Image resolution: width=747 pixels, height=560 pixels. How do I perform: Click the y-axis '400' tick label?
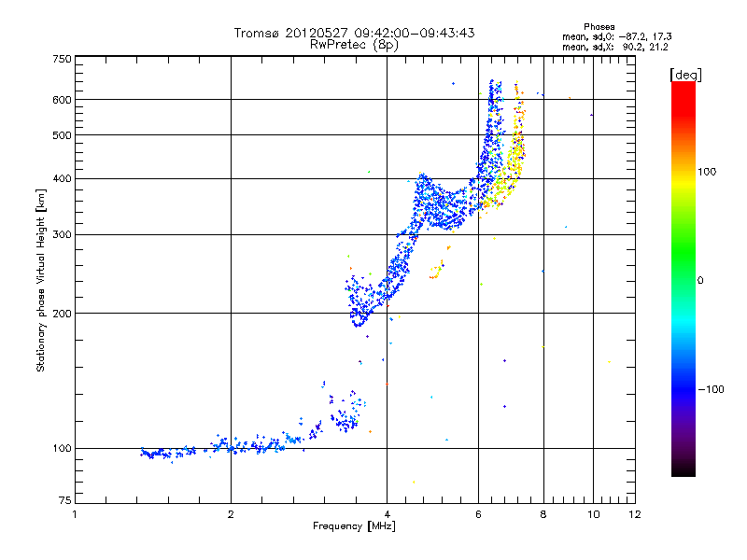click(x=63, y=179)
